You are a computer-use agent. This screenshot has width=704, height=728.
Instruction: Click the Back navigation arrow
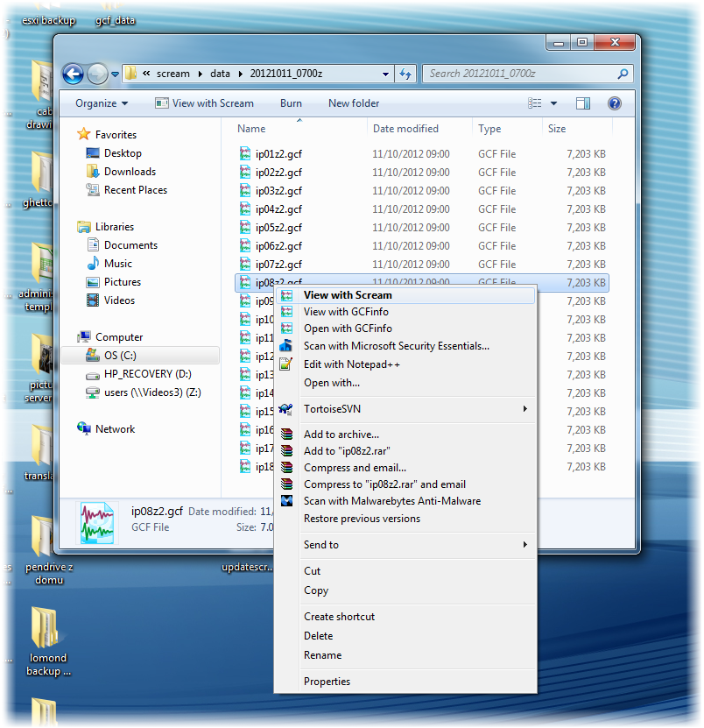[73, 74]
